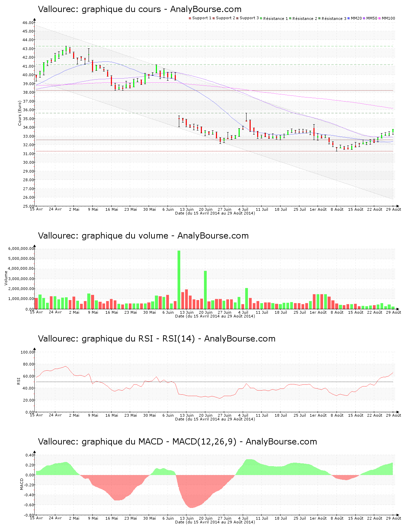Click '13 Juin' date on price chart
Viewport: 412px width, 532px height.
187,209
